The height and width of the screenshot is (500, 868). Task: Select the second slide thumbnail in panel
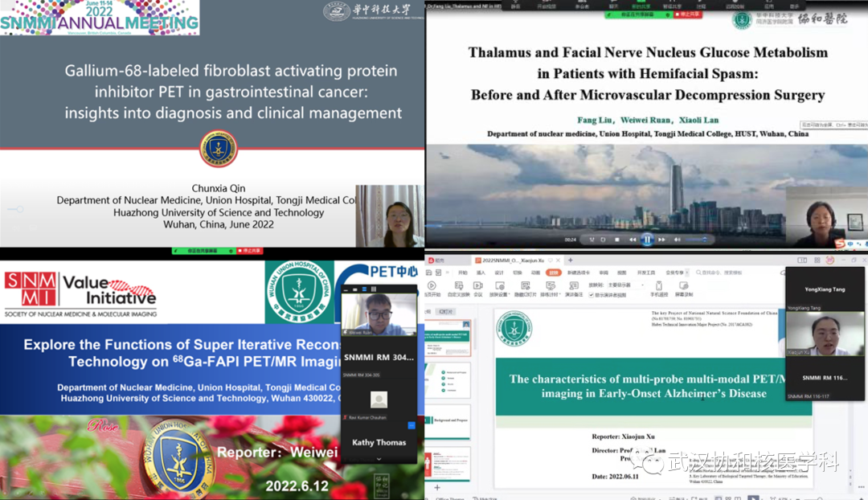(448, 379)
